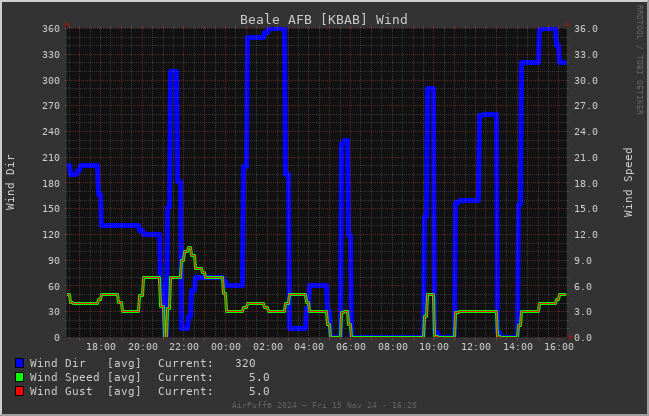Click the 270 left axis value

(x=51, y=106)
